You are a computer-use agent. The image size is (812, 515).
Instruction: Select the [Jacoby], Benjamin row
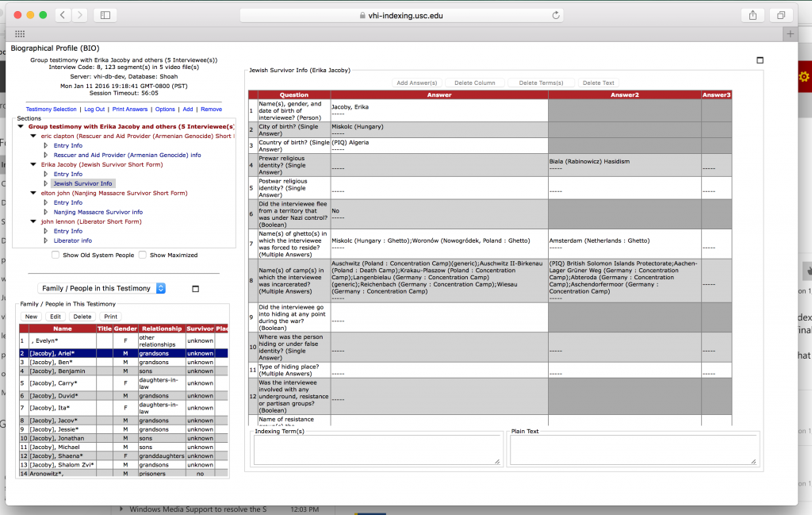tap(123, 371)
